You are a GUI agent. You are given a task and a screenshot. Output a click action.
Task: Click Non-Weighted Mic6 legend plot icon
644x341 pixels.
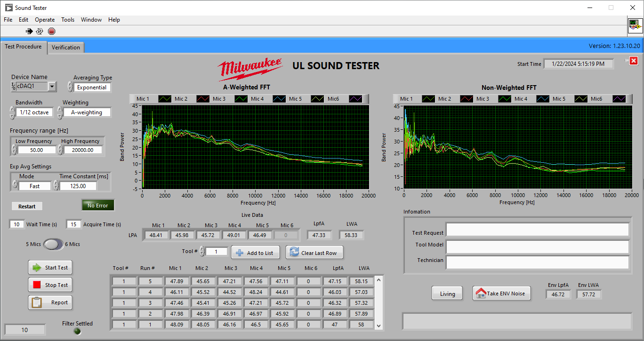pos(619,99)
